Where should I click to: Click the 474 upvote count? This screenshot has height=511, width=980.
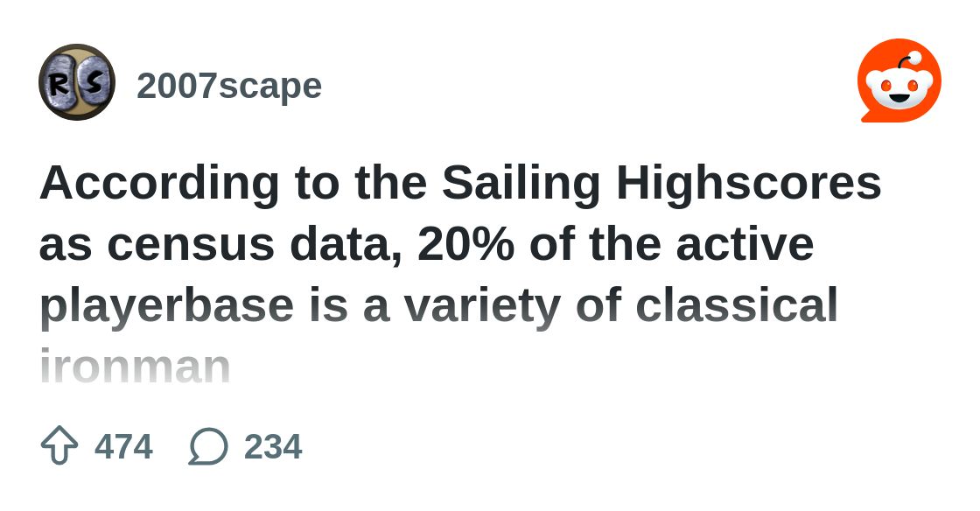coord(123,446)
